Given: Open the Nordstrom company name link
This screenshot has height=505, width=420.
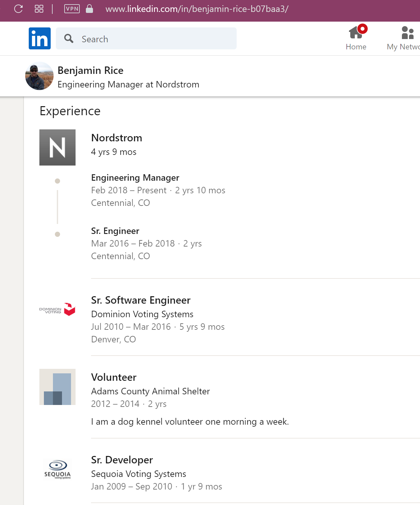Looking at the screenshot, I should (117, 138).
